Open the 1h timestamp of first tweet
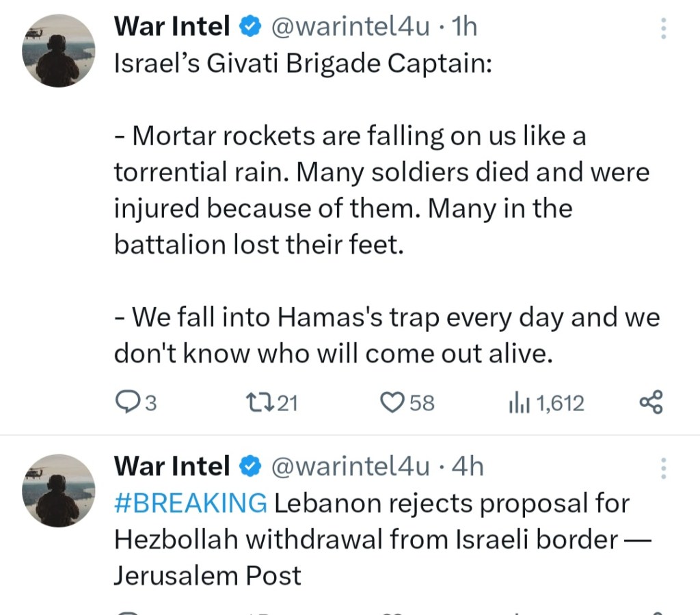700x615 pixels. click(x=465, y=27)
